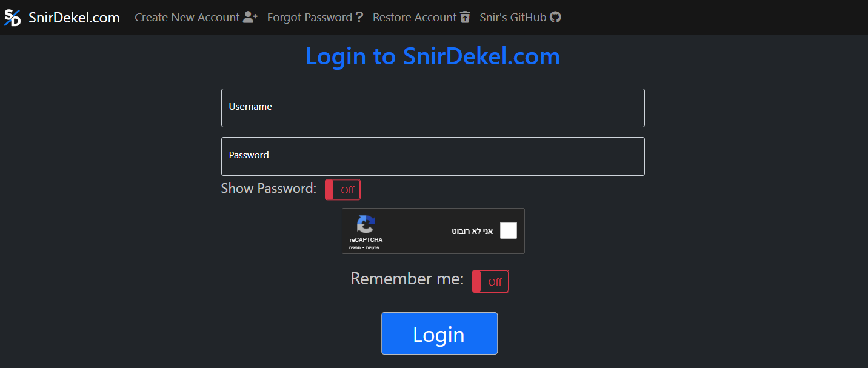The image size is (868, 368).
Task: Select Restore Account in the navbar
Action: [415, 17]
